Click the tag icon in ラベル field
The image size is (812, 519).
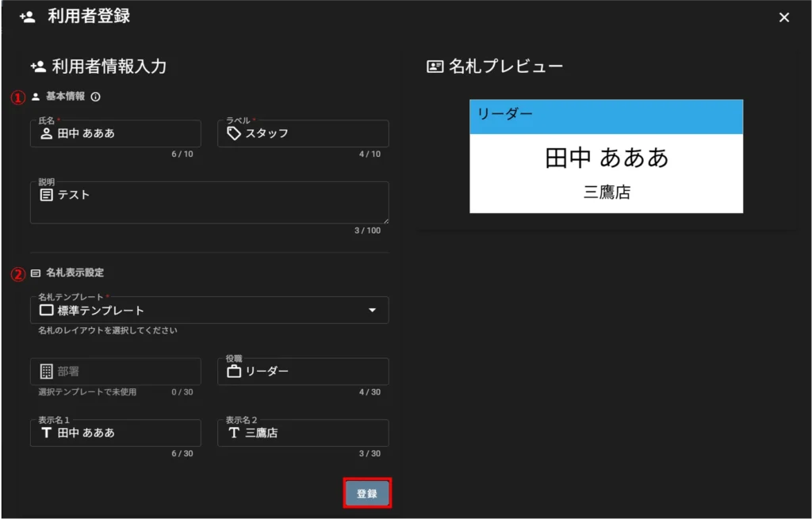click(234, 133)
